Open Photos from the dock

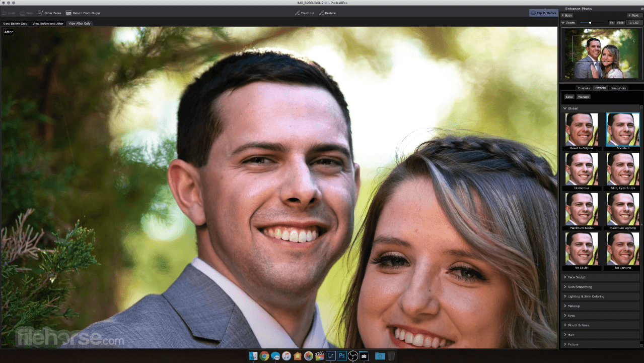(309, 356)
